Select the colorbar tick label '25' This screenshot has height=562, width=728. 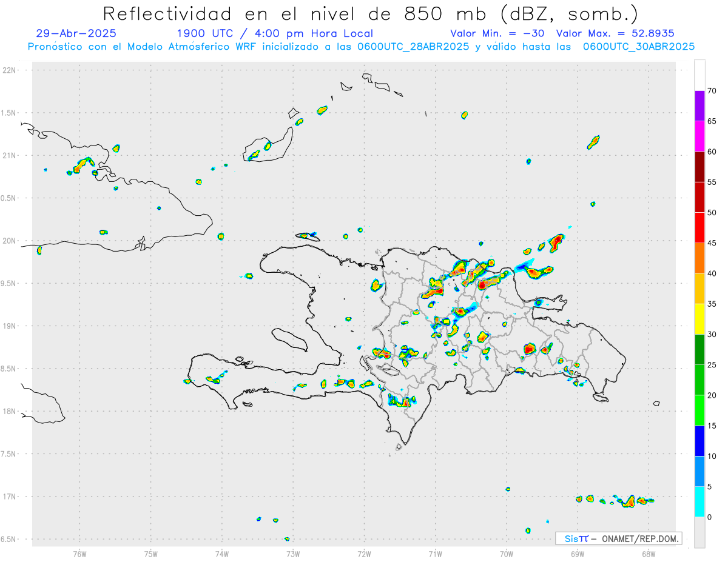[712, 365]
